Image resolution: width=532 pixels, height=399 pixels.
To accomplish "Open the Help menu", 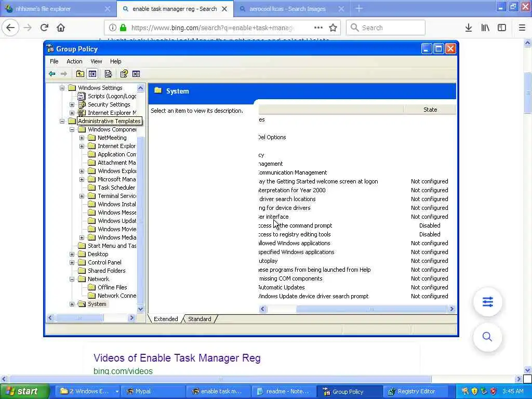I will [115, 61].
